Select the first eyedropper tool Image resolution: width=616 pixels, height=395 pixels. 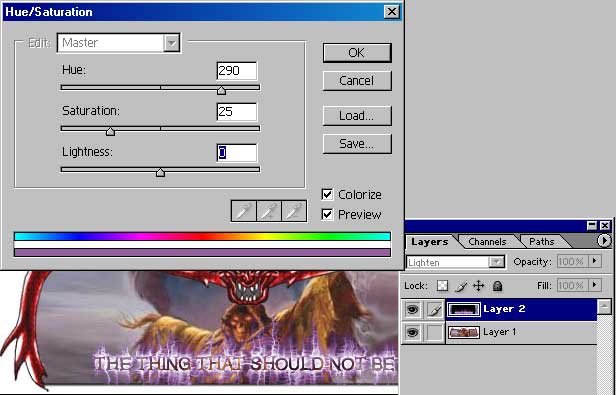click(244, 211)
